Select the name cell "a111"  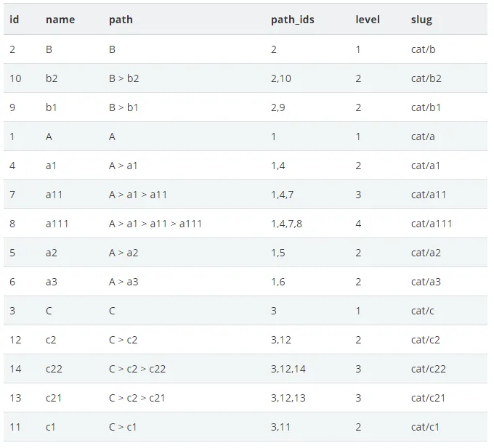pyautogui.click(x=57, y=224)
